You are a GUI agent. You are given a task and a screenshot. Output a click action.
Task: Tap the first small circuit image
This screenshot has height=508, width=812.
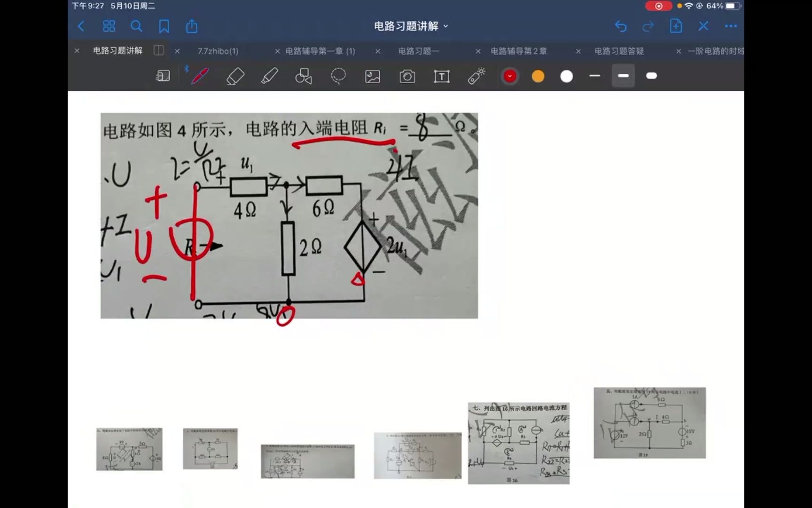[129, 449]
